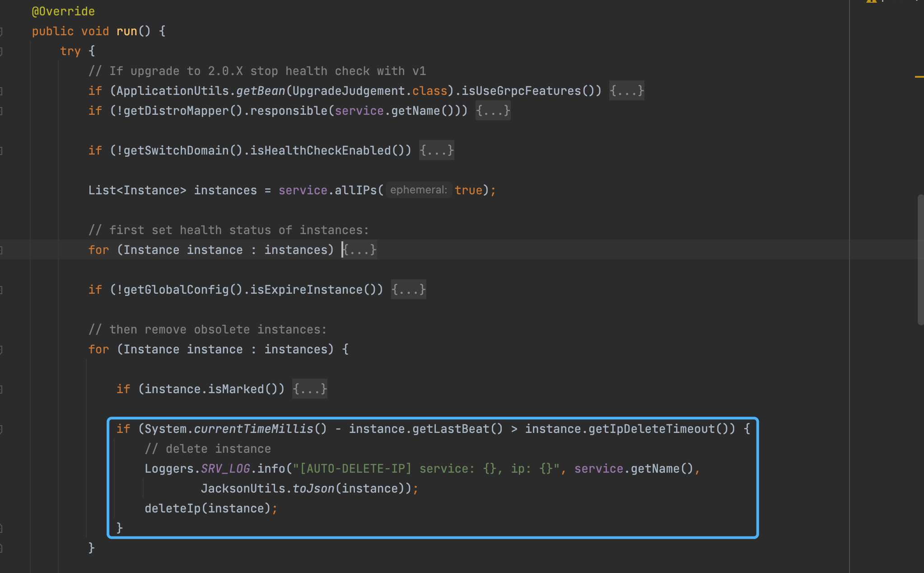This screenshot has width=924, height=573.
Task: Click 'service' variable in the Loggers.SRV_LOG.info line
Action: tap(599, 469)
